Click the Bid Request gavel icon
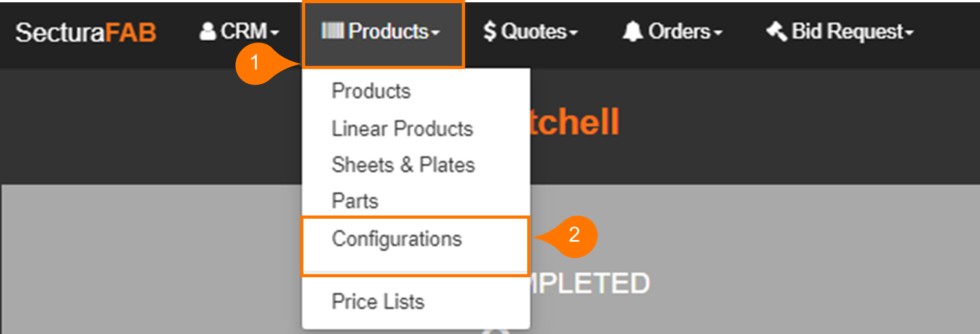Image resolution: width=980 pixels, height=334 pixels. coord(776,31)
